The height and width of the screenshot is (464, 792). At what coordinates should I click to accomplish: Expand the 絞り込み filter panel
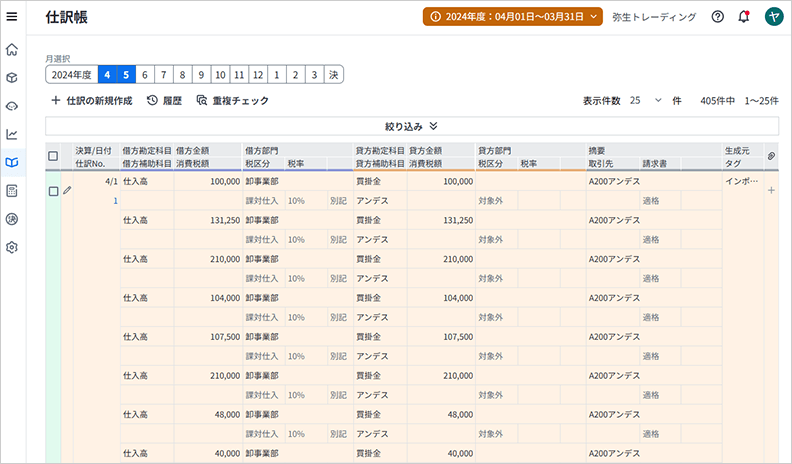pyautogui.click(x=411, y=127)
